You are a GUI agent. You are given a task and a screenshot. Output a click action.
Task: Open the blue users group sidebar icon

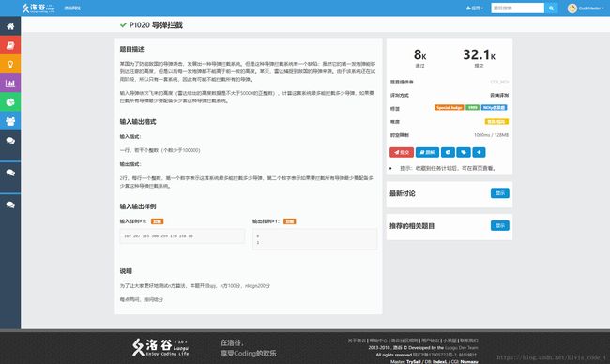pos(10,121)
